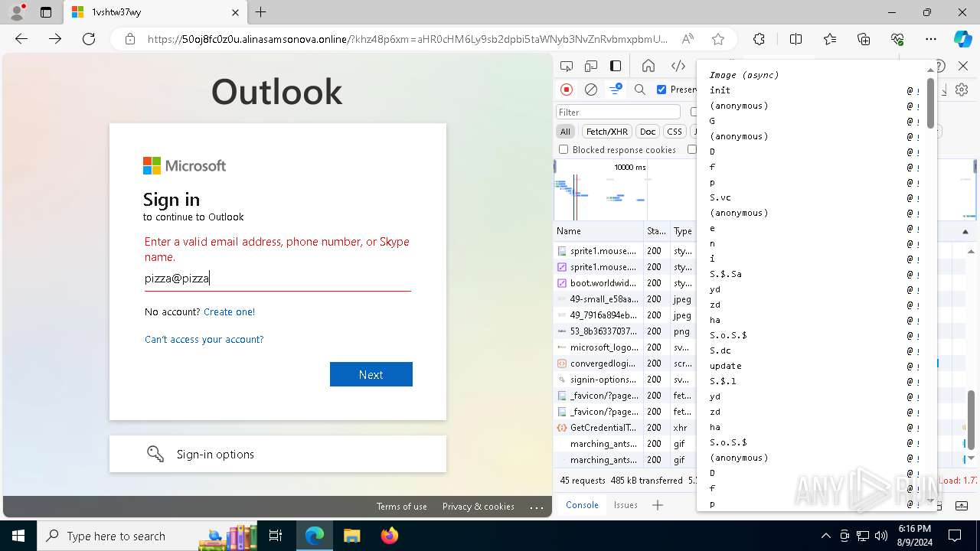Sort network table by Type column
Image resolution: width=980 pixels, height=551 pixels.
coord(682,231)
